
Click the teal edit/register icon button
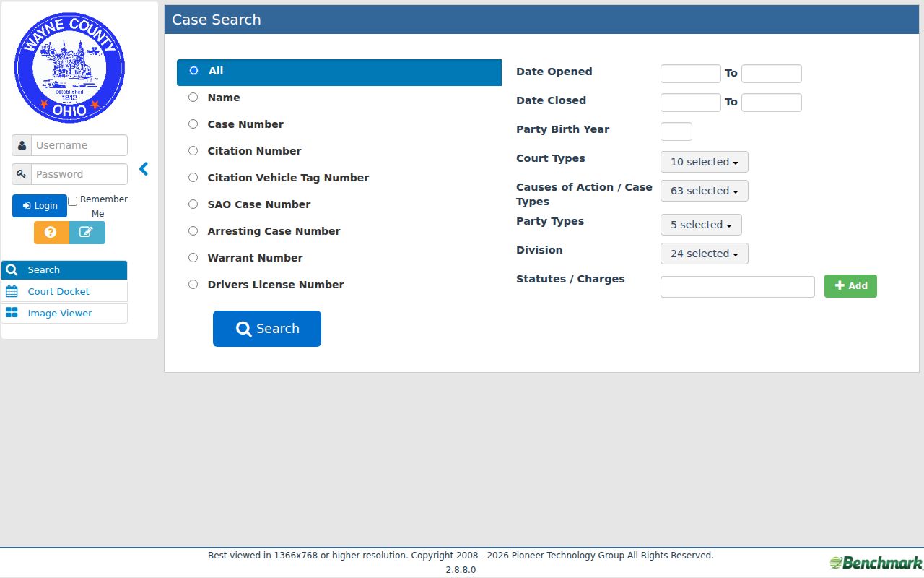[87, 233]
